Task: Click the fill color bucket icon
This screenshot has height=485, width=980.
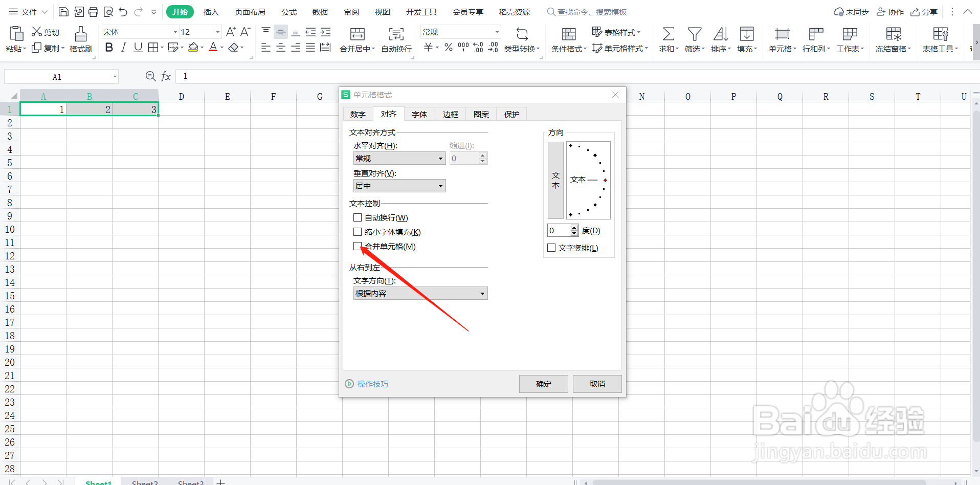Action: 193,48
